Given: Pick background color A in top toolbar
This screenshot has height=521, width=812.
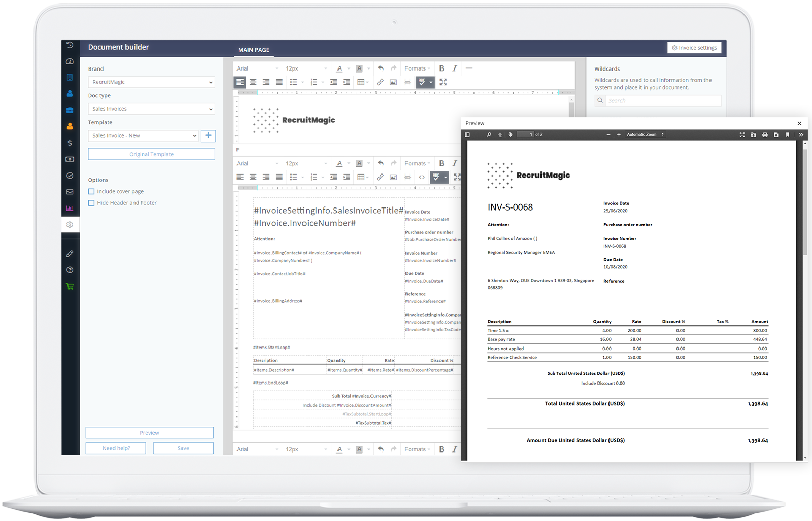Looking at the screenshot, I should click(x=359, y=68).
